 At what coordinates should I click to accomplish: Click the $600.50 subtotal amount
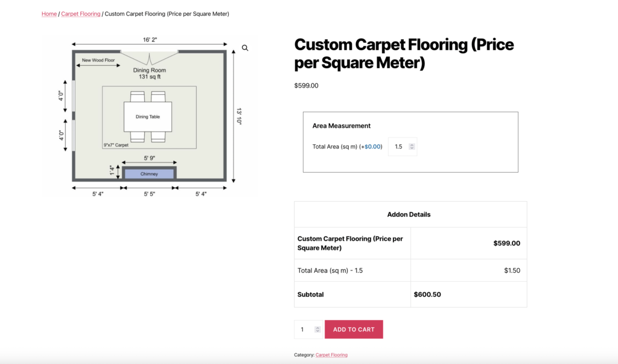(427, 295)
